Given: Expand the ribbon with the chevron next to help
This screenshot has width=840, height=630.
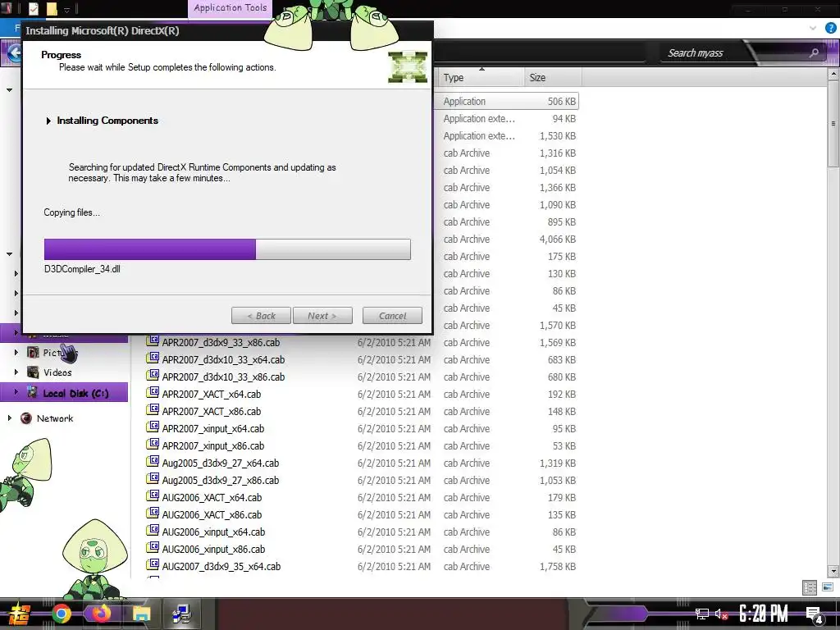Looking at the screenshot, I should click(x=813, y=28).
